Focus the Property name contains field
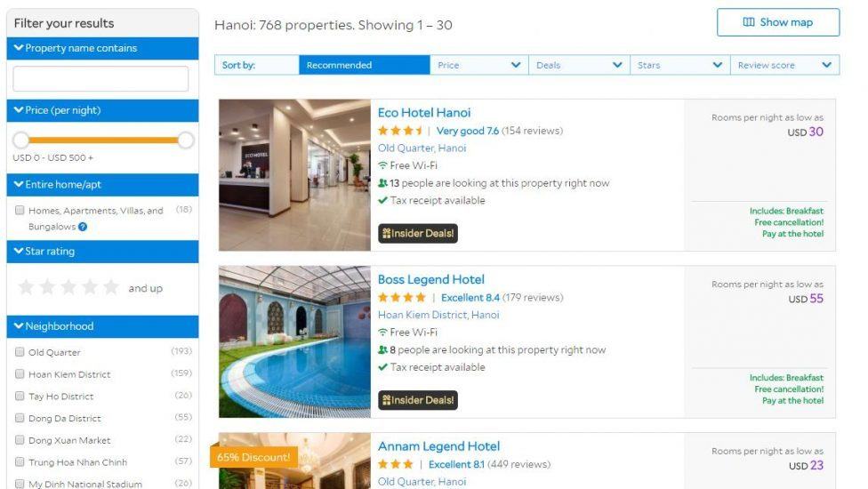The height and width of the screenshot is (489, 868). (100, 78)
